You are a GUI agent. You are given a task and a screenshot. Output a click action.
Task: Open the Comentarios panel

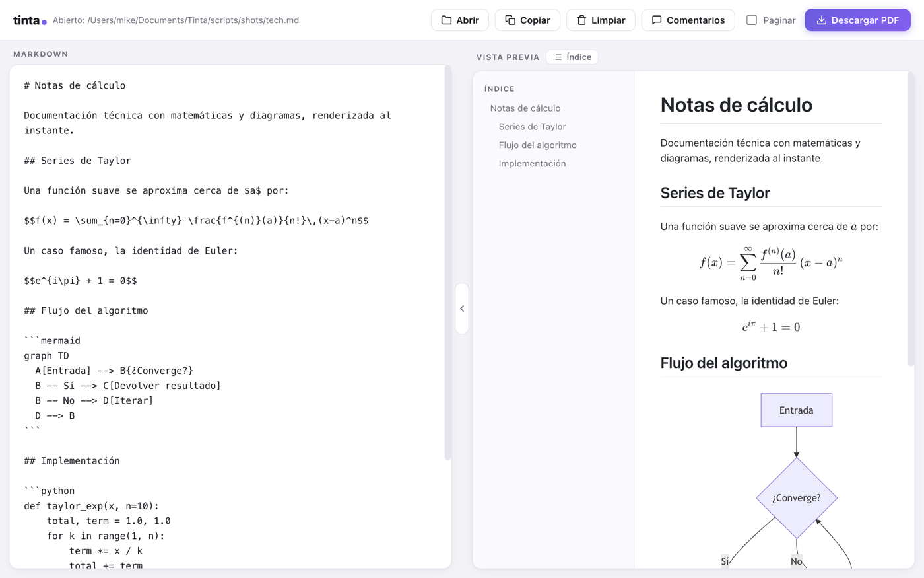click(x=688, y=20)
